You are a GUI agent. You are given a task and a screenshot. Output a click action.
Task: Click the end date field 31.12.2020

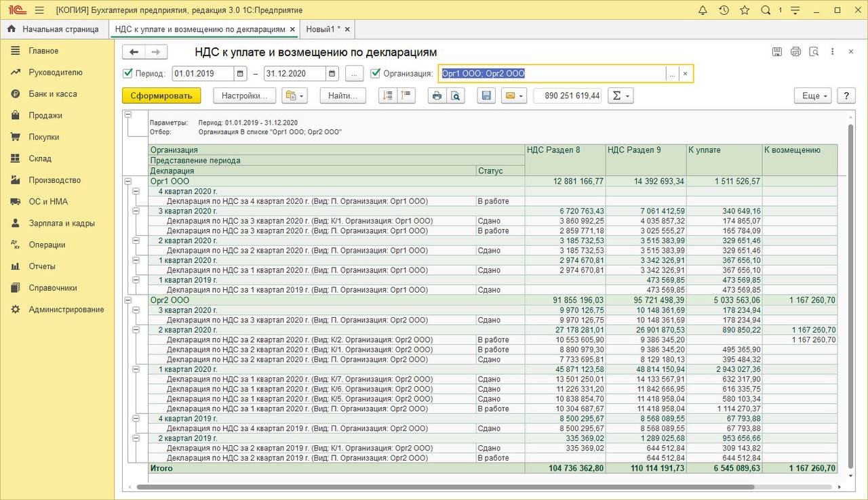(294, 74)
